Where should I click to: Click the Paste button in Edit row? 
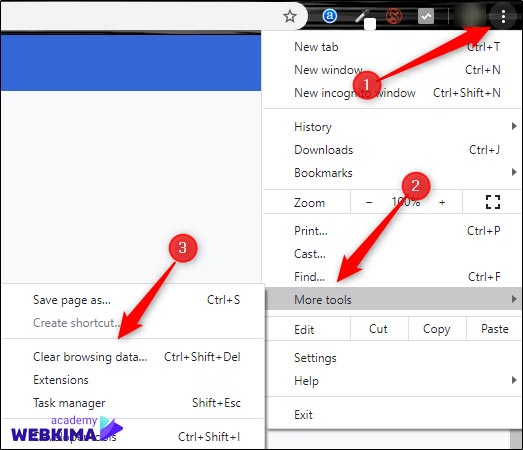click(495, 329)
